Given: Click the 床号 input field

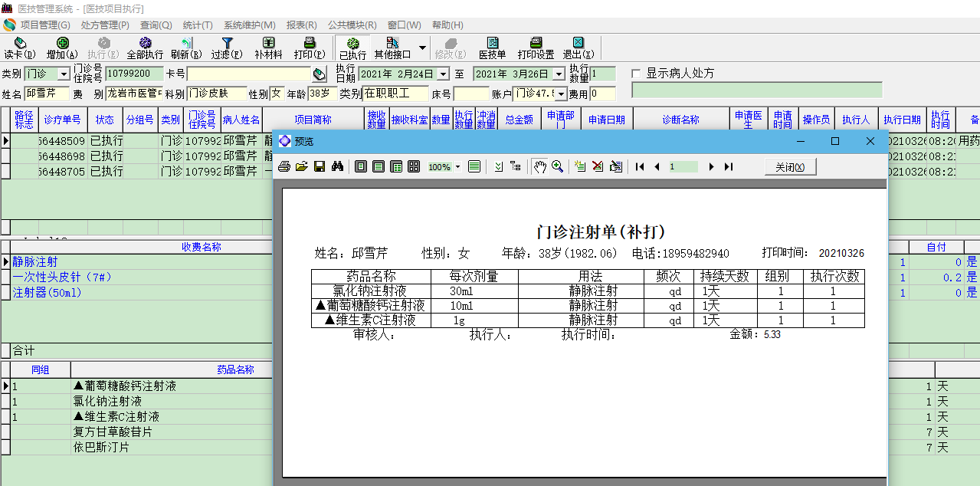Looking at the screenshot, I should coord(470,94).
